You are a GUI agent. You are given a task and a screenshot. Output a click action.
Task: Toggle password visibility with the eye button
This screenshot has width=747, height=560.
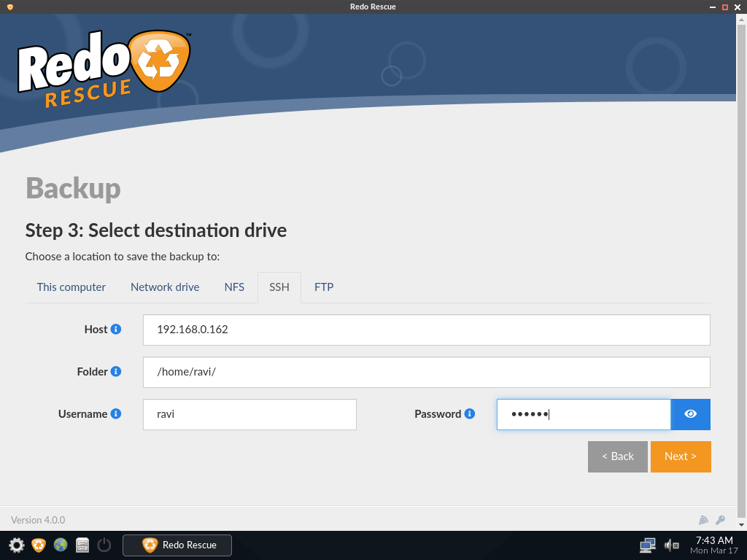click(x=690, y=413)
